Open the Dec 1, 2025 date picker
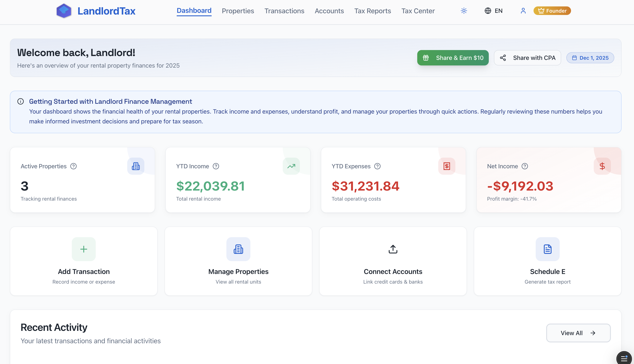The width and height of the screenshot is (634, 364). pos(590,58)
